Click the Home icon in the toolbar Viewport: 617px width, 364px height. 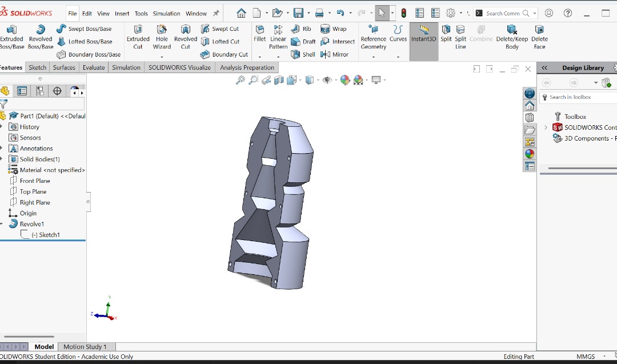coord(241,13)
